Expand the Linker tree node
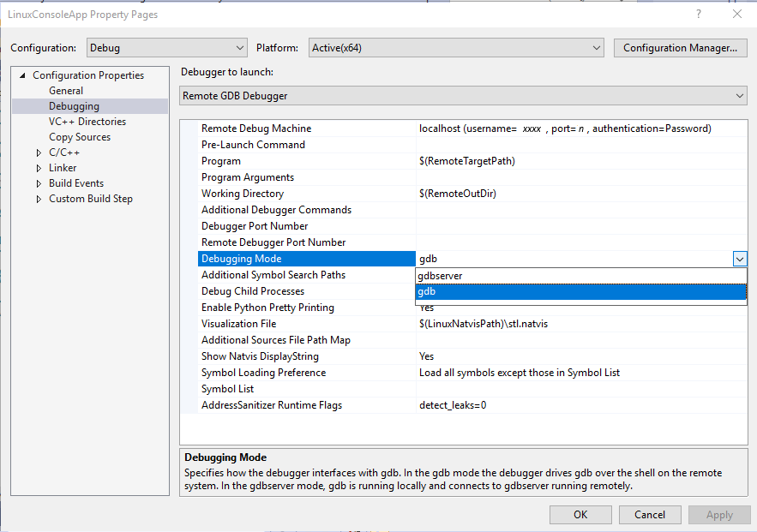 37,167
